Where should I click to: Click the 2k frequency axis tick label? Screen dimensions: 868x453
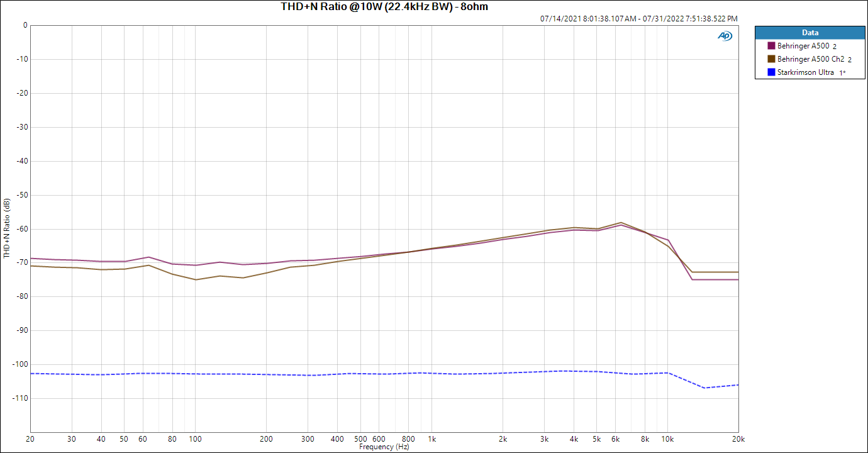click(503, 439)
